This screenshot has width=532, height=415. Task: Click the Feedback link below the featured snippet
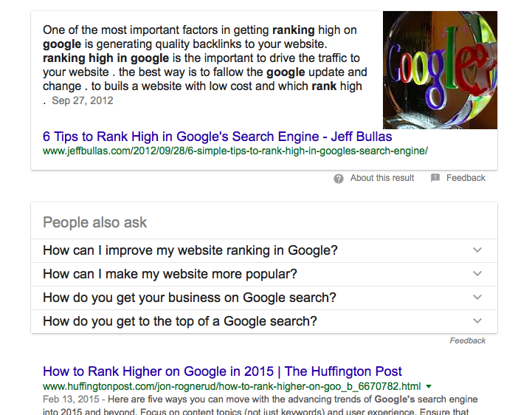coord(466,178)
